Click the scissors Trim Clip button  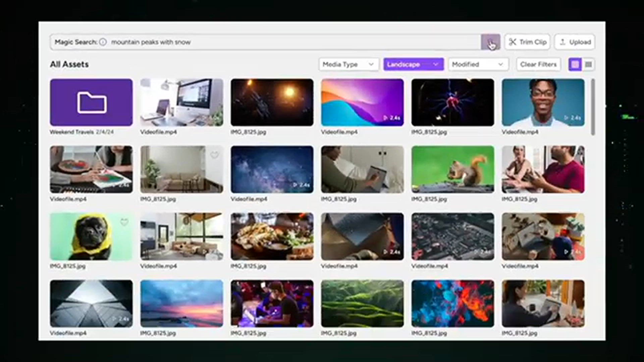click(x=527, y=42)
